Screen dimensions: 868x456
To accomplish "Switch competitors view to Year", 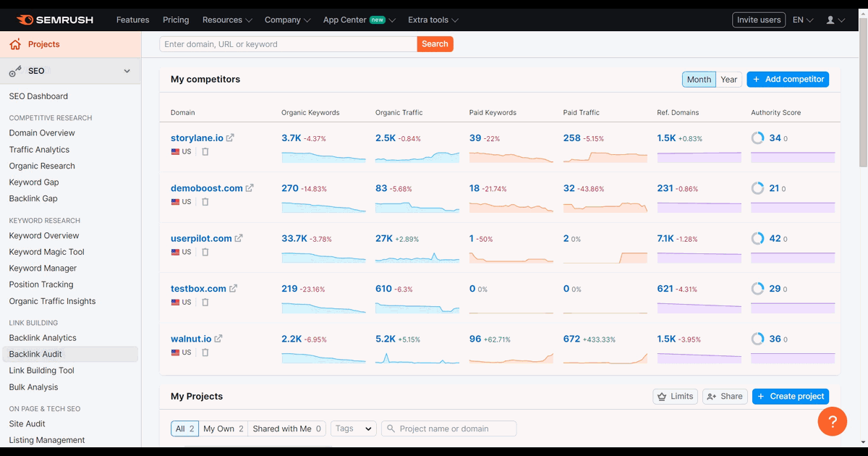I will (729, 80).
